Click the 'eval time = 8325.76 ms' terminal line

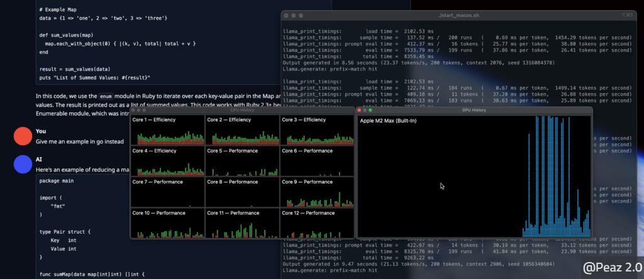tap(457, 251)
